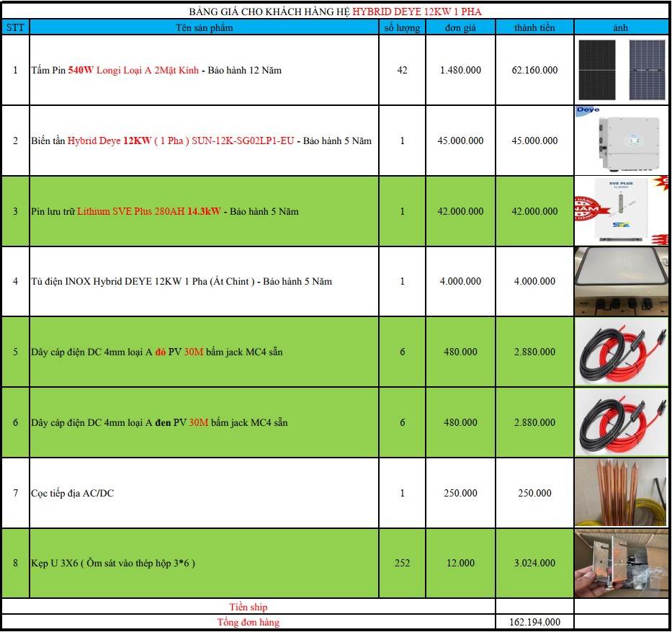Select the 'STT' header cell
Image resolution: width=672 pixels, height=632 pixels.
click(15, 27)
